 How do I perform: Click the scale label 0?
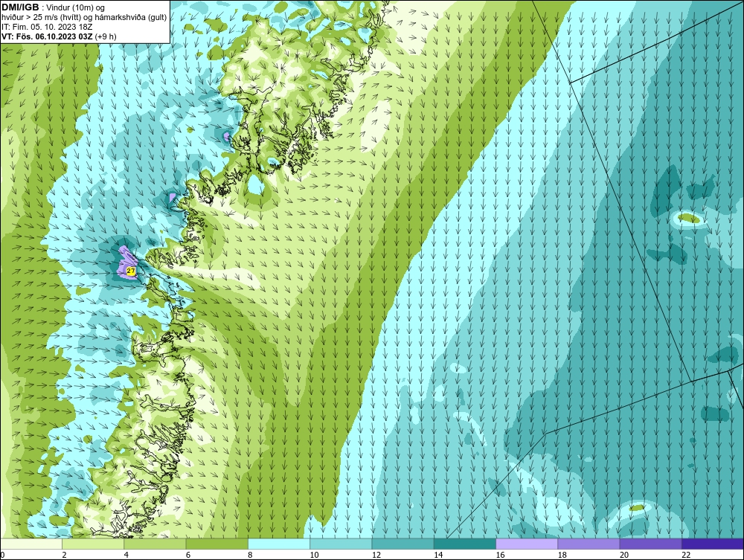click(x=2, y=556)
